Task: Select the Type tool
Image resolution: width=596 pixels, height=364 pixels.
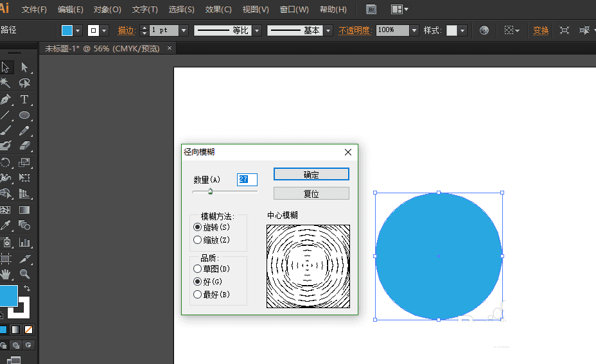Action: tap(24, 100)
